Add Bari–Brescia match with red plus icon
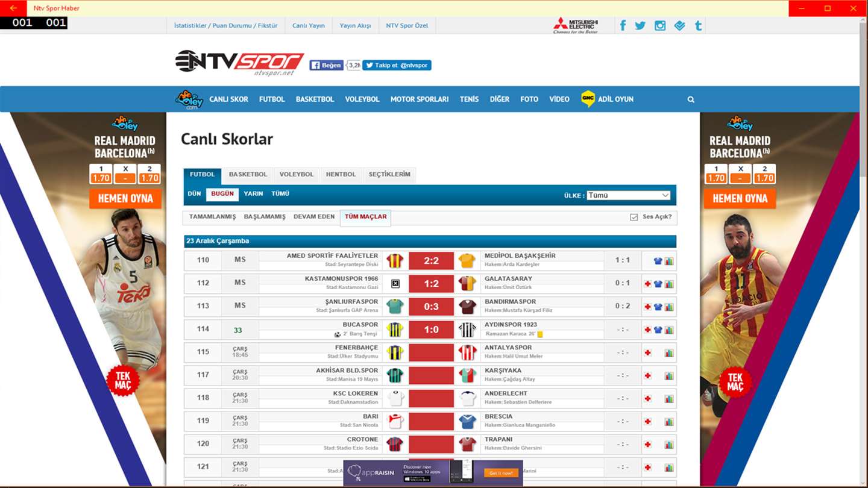This screenshot has height=488, width=868. pyautogui.click(x=647, y=421)
